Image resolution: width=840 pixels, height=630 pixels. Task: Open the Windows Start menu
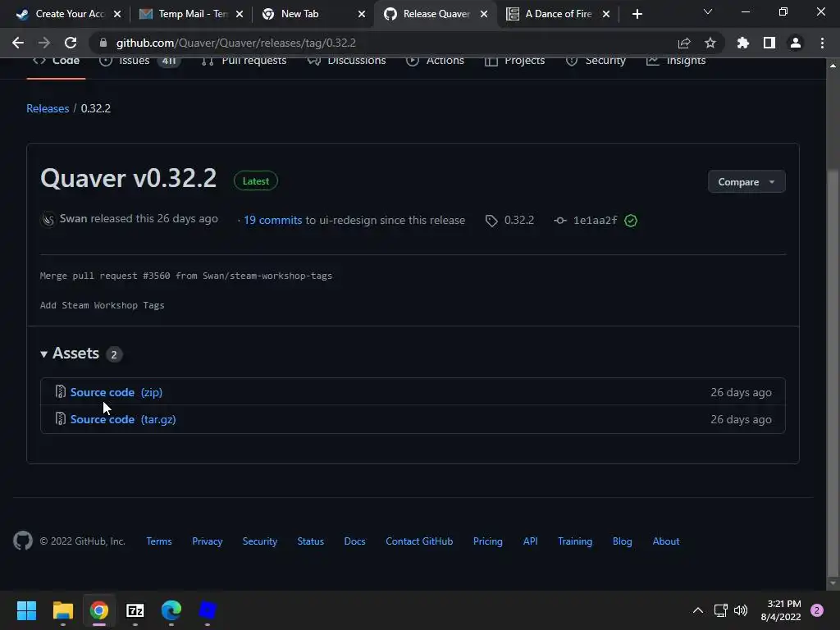pyautogui.click(x=26, y=610)
